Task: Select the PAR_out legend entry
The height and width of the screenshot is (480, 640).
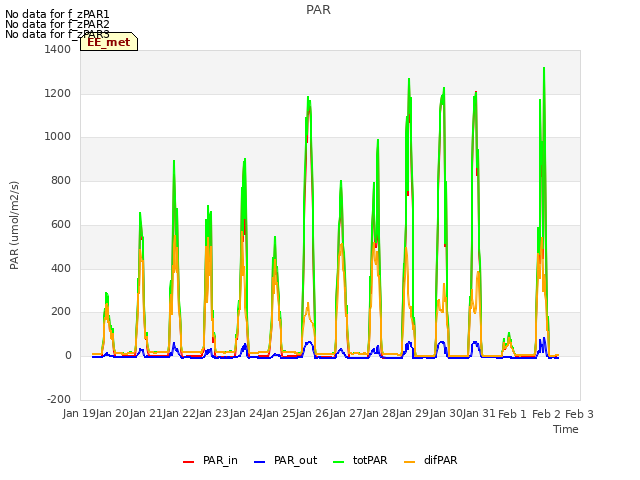Action: point(285,460)
